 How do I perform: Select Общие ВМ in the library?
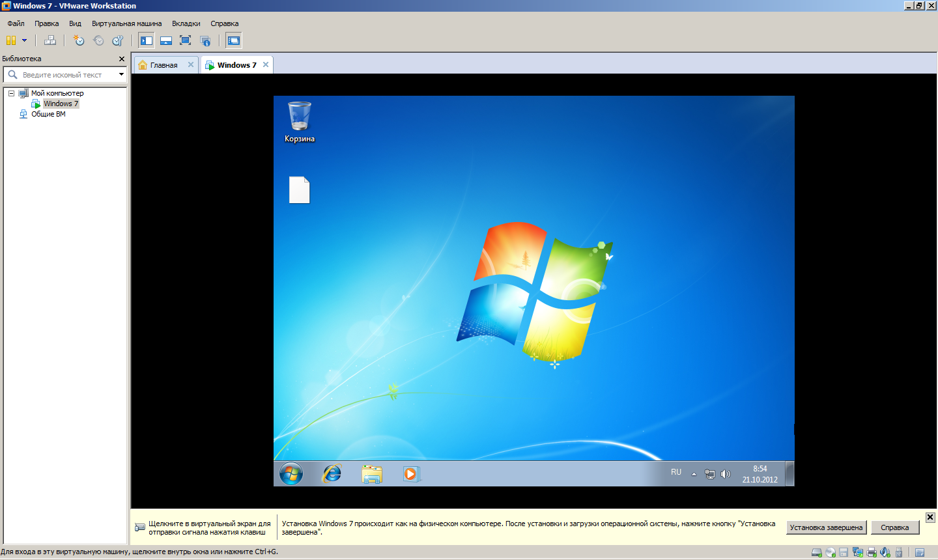[x=48, y=114]
